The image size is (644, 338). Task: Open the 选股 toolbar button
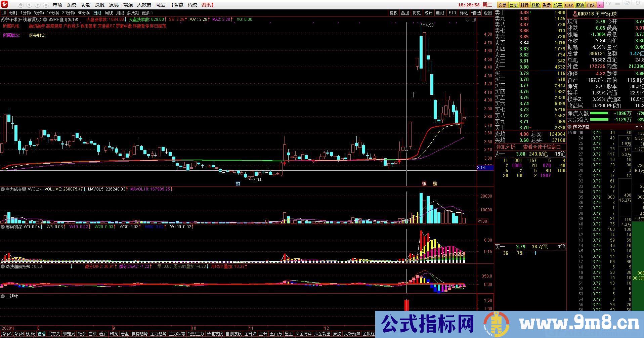coord(535,5)
